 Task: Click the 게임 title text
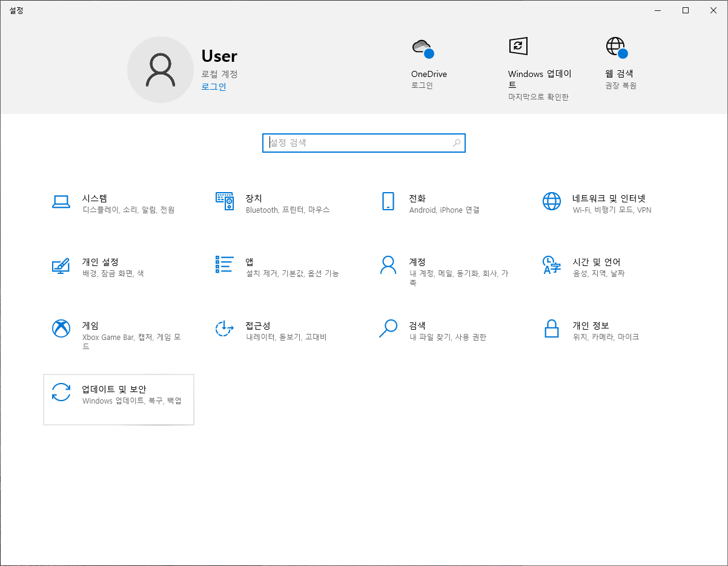(x=90, y=325)
